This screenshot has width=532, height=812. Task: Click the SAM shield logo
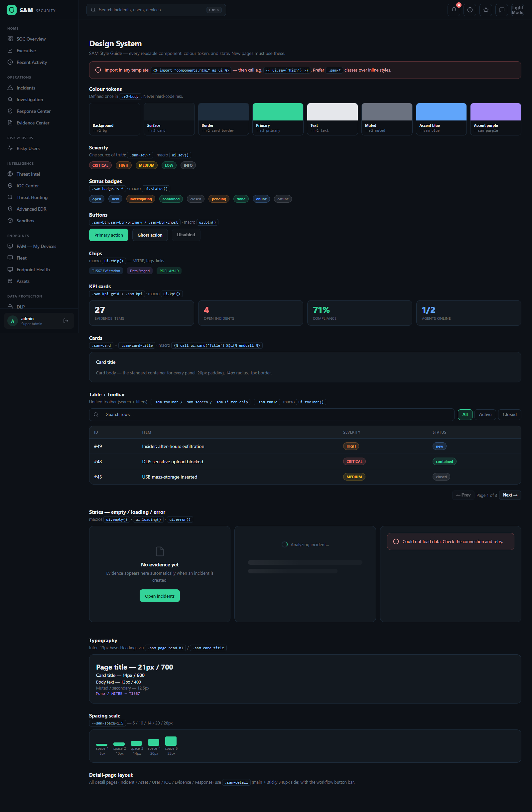12,10
